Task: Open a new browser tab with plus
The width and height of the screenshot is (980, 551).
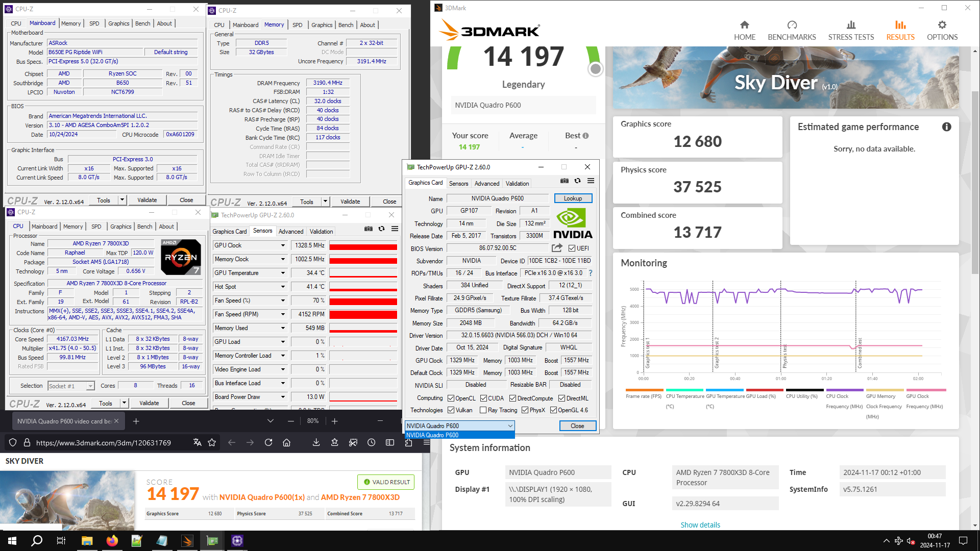Action: click(136, 421)
